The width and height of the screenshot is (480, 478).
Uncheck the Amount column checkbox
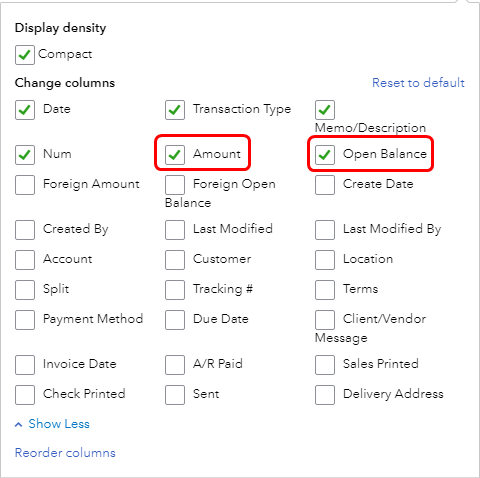[175, 155]
